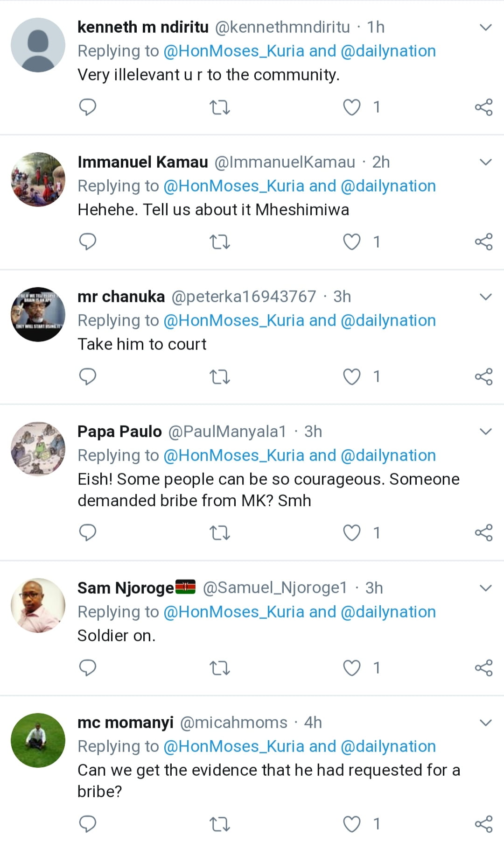Share mr chanuka's tweet
Image resolution: width=504 pixels, height=850 pixels.
pyautogui.click(x=483, y=376)
